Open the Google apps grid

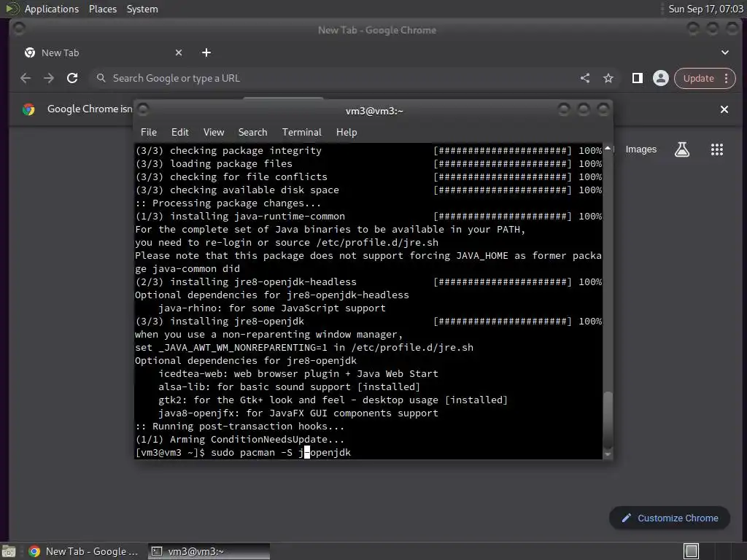click(x=716, y=149)
